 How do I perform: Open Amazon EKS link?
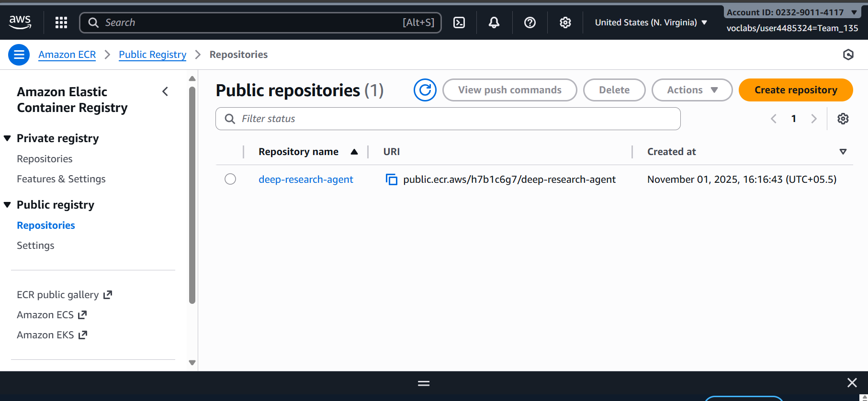click(x=45, y=335)
